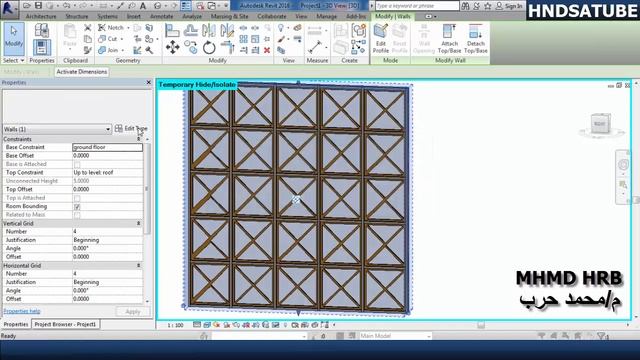The height and width of the screenshot is (360, 640).
Task: Collapse the Vertical Grid section
Action: (138, 223)
